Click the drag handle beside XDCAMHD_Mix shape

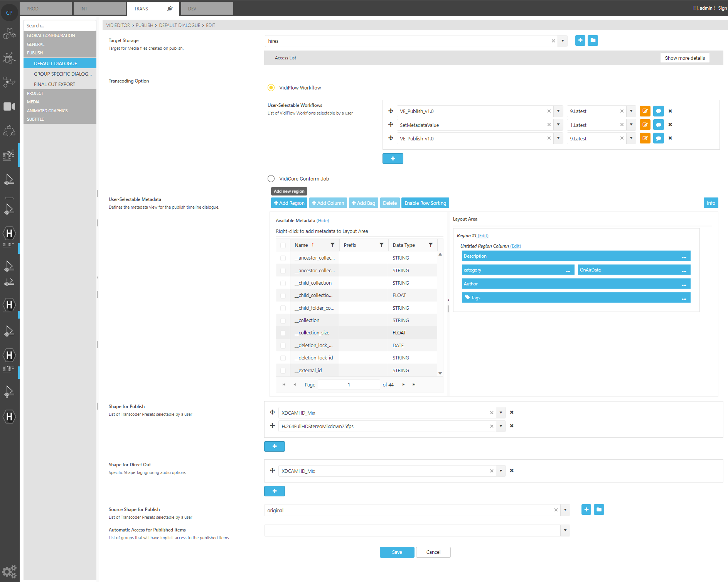tap(272, 412)
